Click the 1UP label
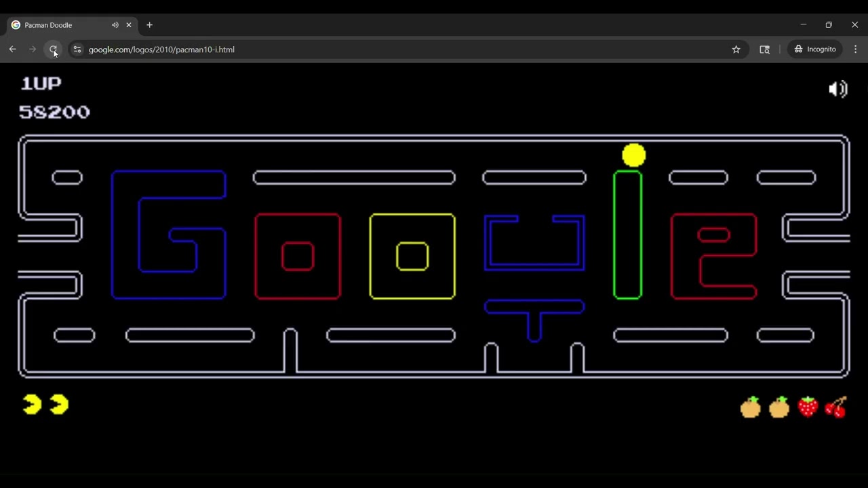Image resolution: width=868 pixels, height=488 pixels. [x=41, y=83]
